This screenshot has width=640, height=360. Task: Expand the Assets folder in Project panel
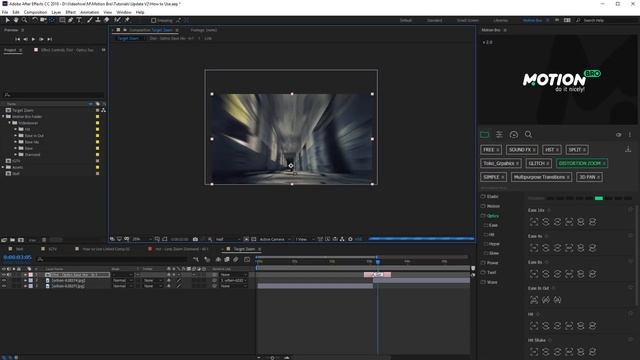click(3, 167)
